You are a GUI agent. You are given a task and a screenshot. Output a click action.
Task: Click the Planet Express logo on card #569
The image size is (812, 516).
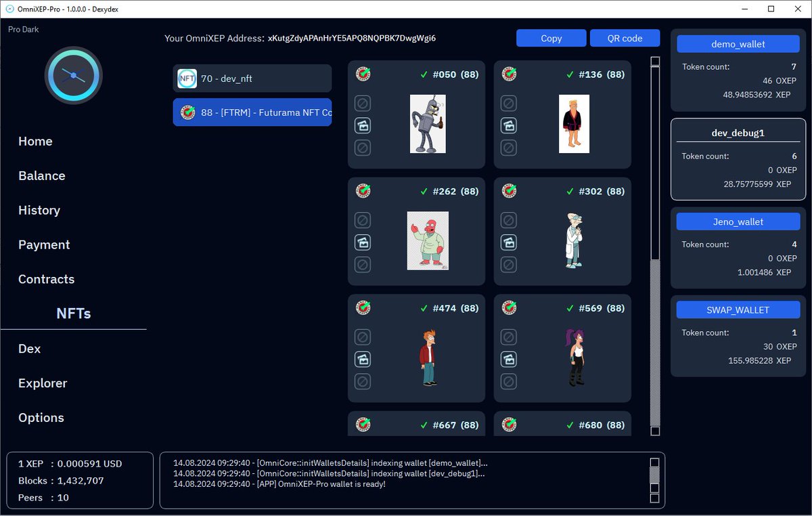(510, 308)
